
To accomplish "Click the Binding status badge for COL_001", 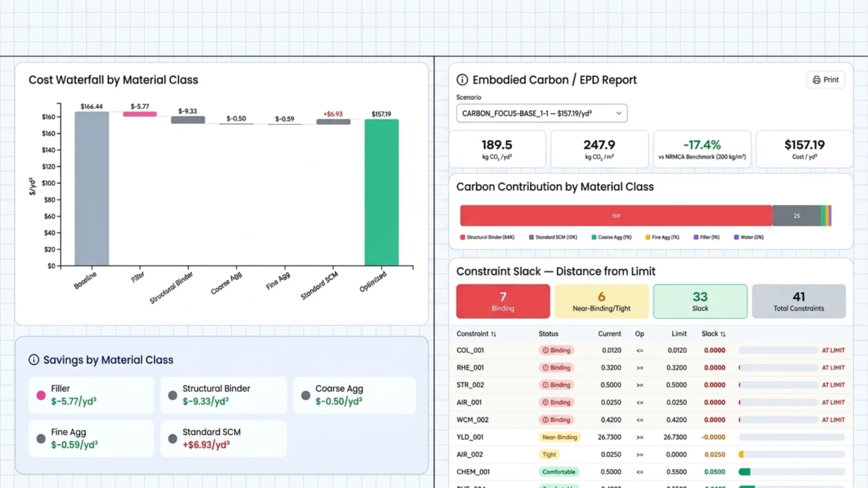I will tap(556, 350).
